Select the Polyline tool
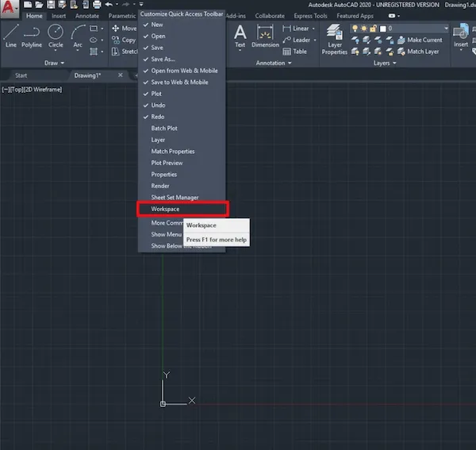This screenshot has width=476, height=450. point(32,36)
